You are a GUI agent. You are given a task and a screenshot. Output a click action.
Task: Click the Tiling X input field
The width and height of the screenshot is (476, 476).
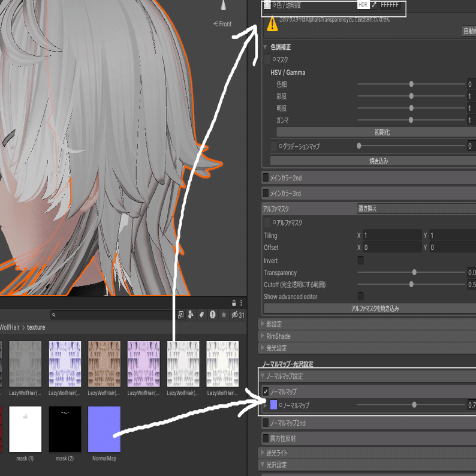click(393, 235)
